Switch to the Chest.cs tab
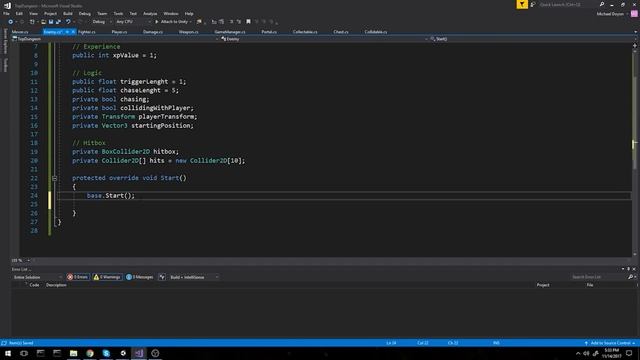640x360 pixels. pyautogui.click(x=341, y=32)
